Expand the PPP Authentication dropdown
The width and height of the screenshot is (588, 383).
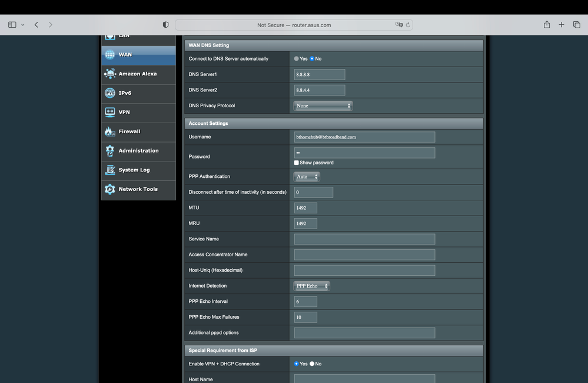(307, 177)
